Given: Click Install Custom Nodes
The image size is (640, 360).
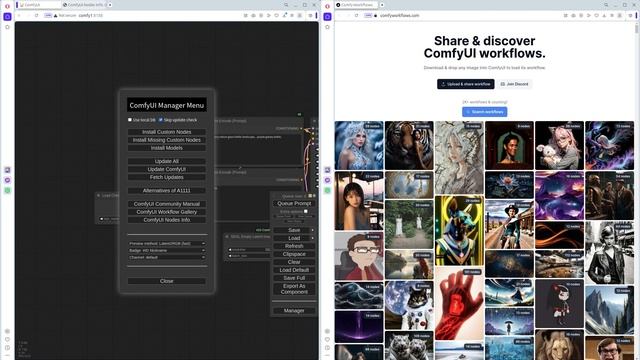Looking at the screenshot, I should click(x=167, y=132).
